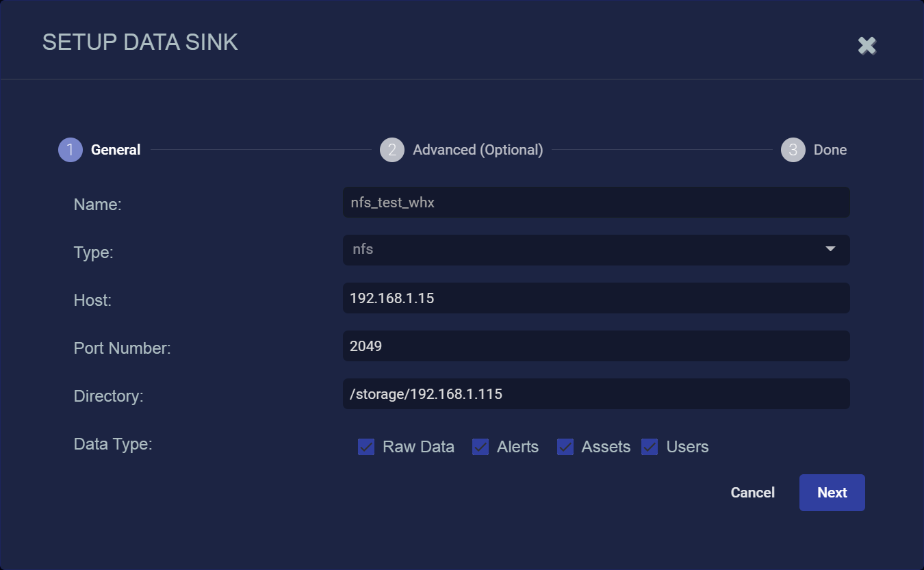Switch to the General step label
The image size is (924, 570).
116,150
